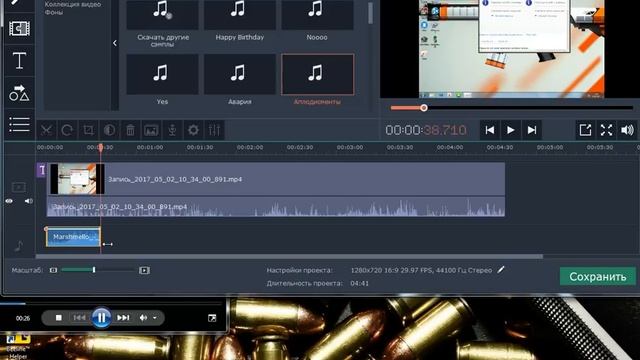Click the microphone record audio icon

click(172, 130)
